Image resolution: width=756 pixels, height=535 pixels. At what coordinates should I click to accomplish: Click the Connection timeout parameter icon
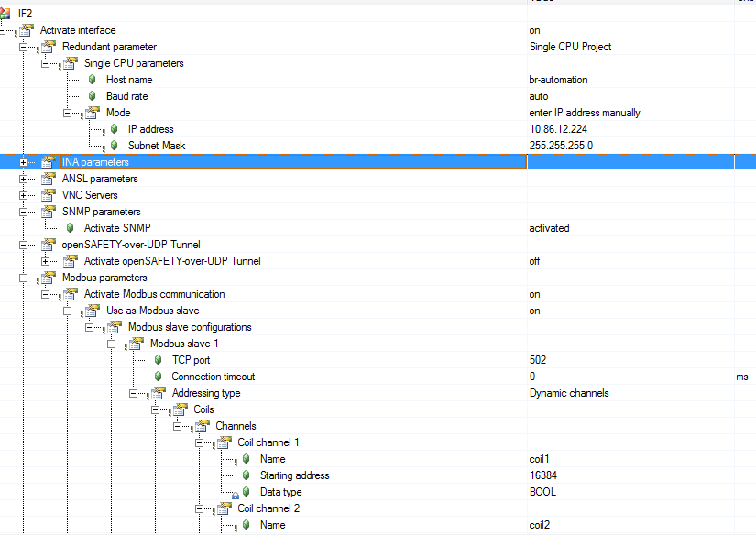(x=158, y=377)
